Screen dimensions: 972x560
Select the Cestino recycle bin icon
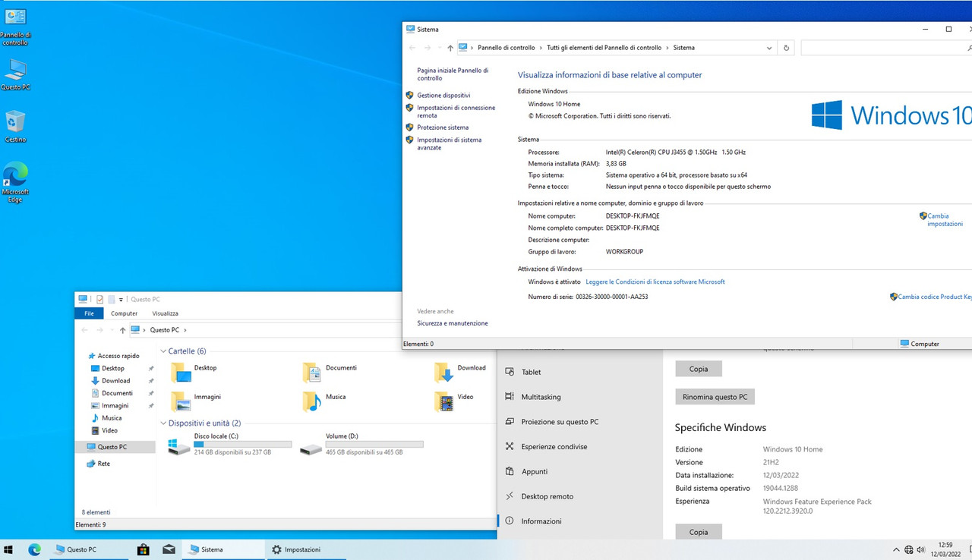coord(15,127)
